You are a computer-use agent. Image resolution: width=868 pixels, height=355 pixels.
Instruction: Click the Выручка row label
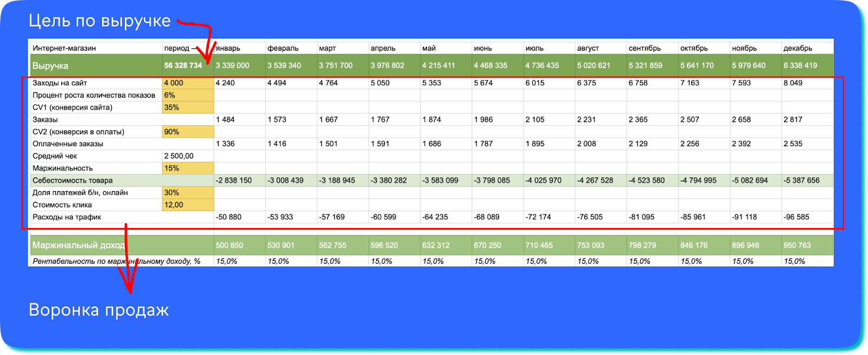(50, 66)
